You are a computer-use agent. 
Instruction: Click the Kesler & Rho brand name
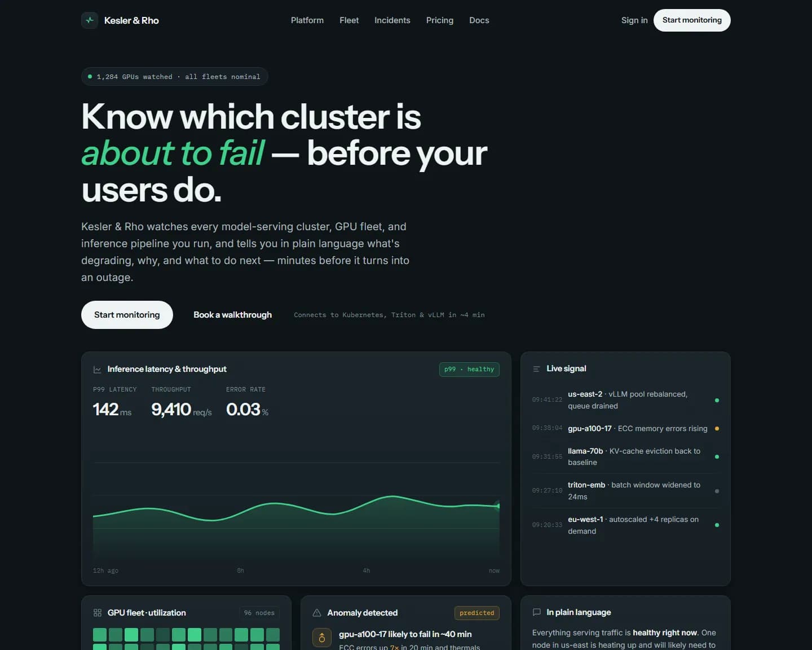tap(131, 20)
